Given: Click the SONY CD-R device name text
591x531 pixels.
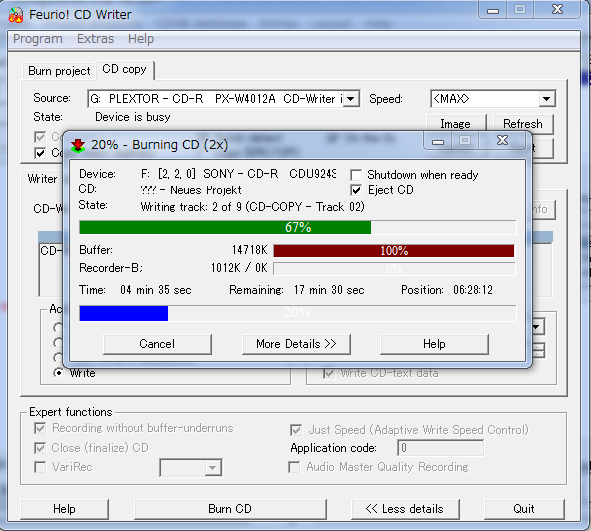Looking at the screenshot, I should (238, 174).
